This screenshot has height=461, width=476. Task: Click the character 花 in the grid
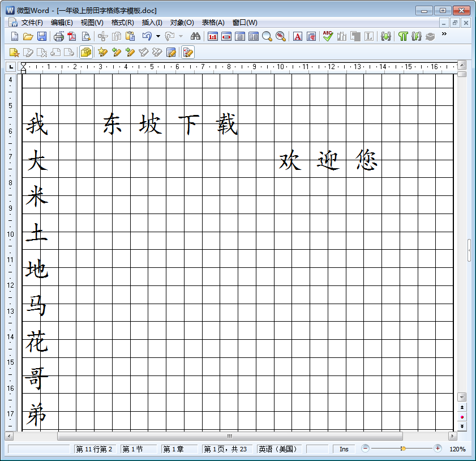click(37, 342)
